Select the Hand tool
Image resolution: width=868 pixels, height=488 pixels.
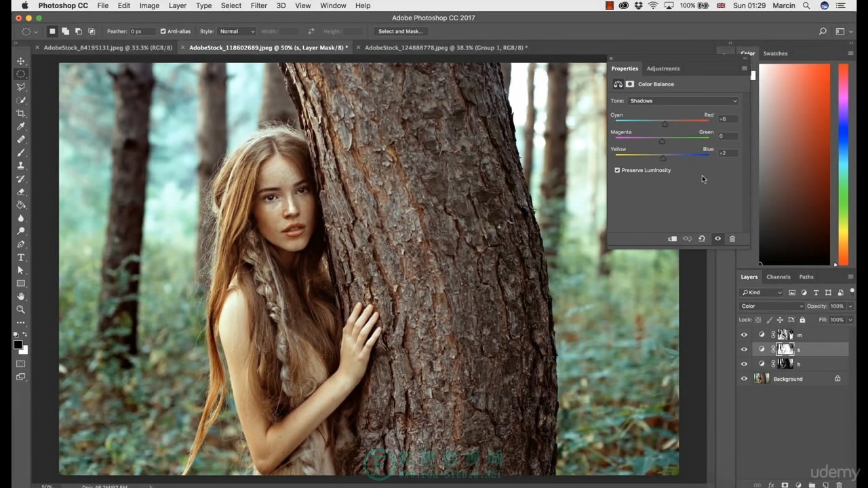[21, 296]
